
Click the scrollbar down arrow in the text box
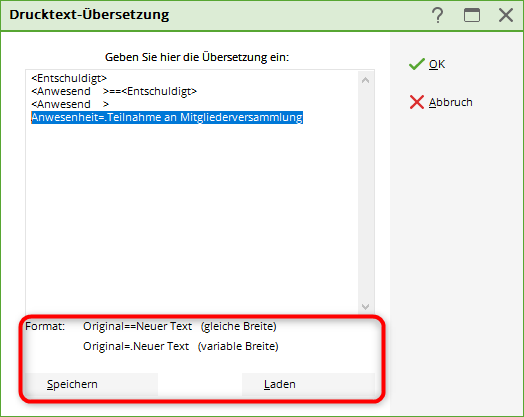[365, 307]
